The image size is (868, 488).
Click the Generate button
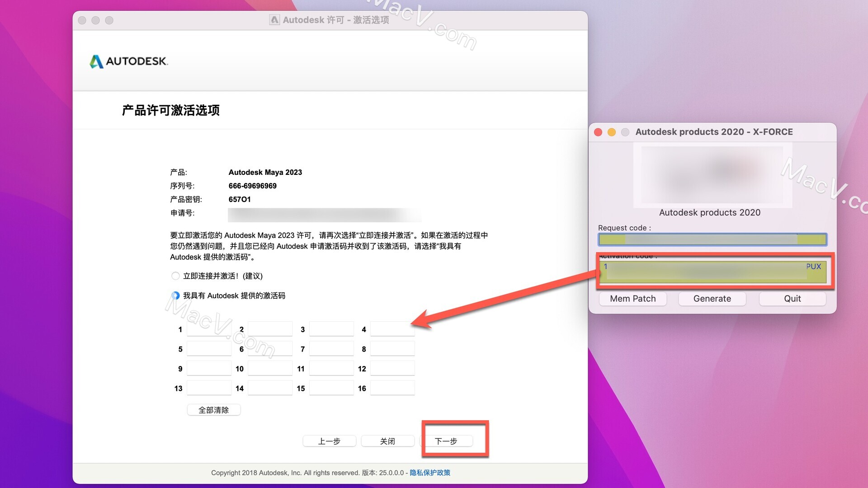point(712,299)
